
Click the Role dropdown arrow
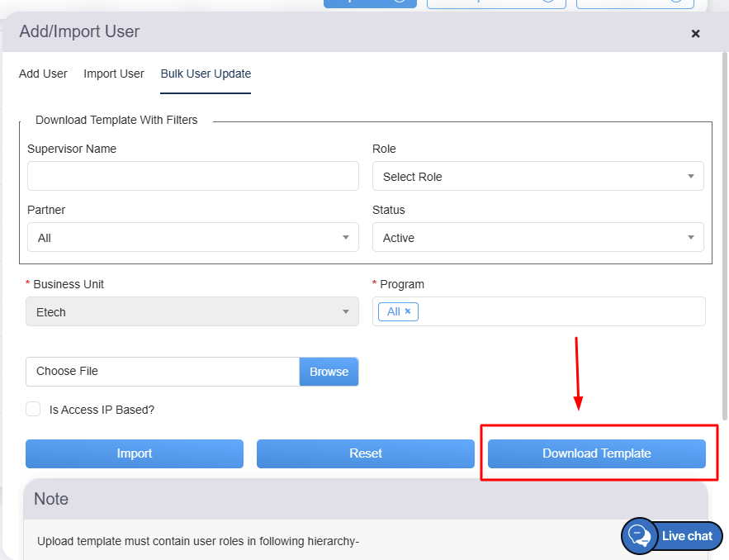pyautogui.click(x=690, y=177)
